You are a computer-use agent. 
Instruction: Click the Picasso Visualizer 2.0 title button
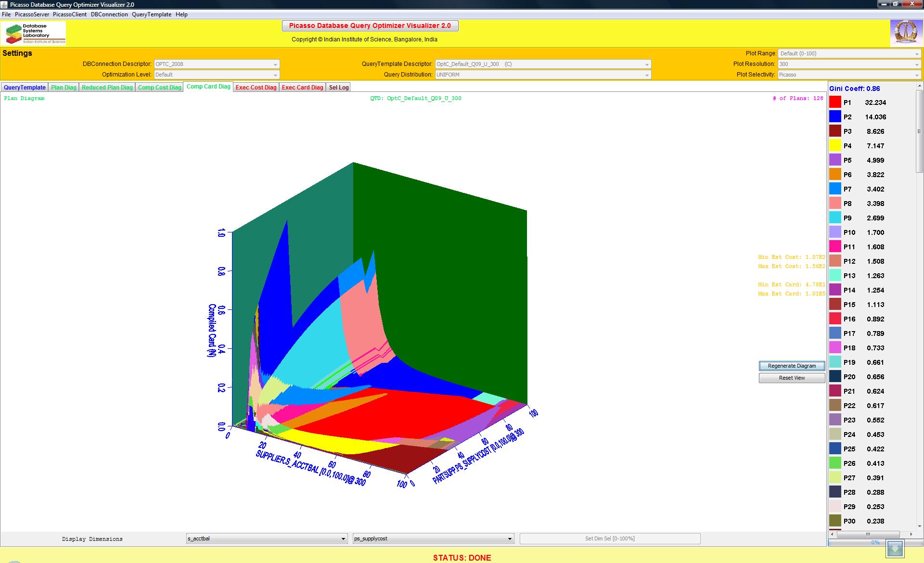[370, 26]
